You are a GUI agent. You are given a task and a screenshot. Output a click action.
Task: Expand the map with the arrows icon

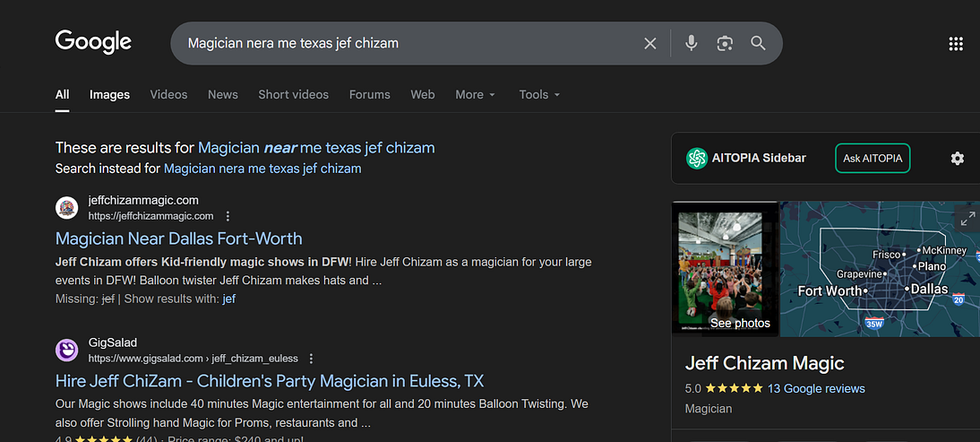click(x=967, y=219)
